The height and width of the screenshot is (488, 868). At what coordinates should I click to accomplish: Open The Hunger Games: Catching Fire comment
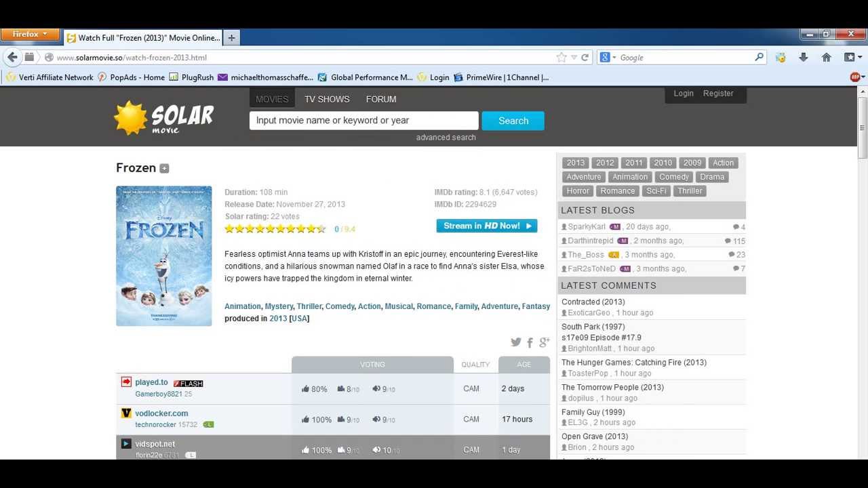coord(634,363)
